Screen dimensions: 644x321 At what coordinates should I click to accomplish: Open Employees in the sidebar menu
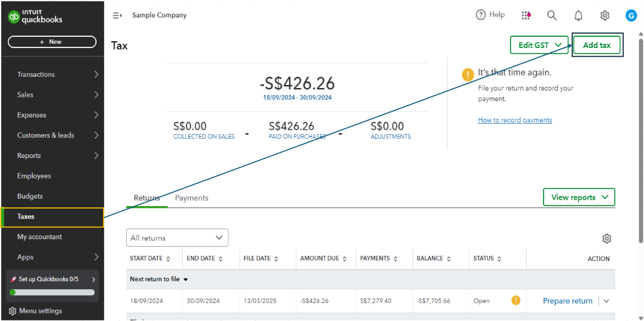34,176
